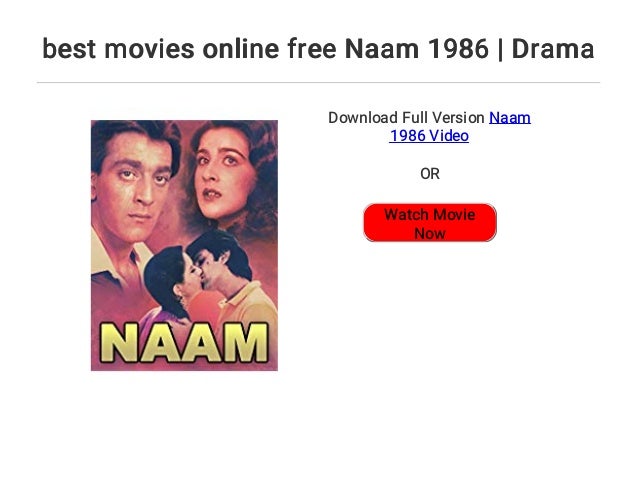This screenshot has width=638, height=479.
Task: Open the Naam link after Download Full Version
Action: point(509,118)
